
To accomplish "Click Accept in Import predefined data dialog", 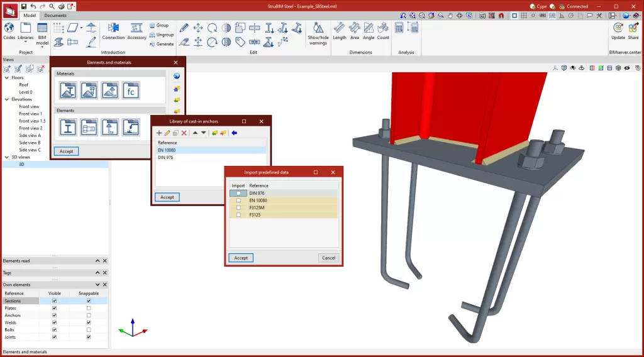I will click(241, 258).
